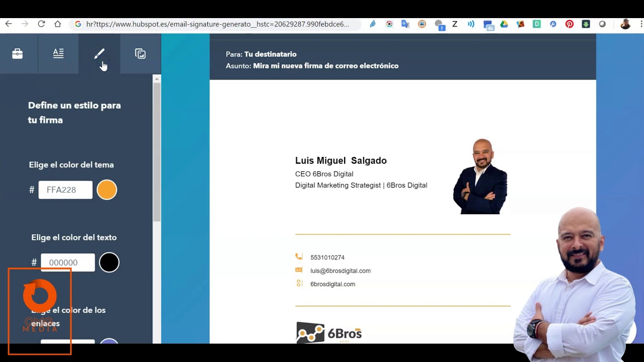Screen dimensions: 644x362
Task: Click the blue wrench circle extension
Action: pyautogui.click(x=553, y=24)
